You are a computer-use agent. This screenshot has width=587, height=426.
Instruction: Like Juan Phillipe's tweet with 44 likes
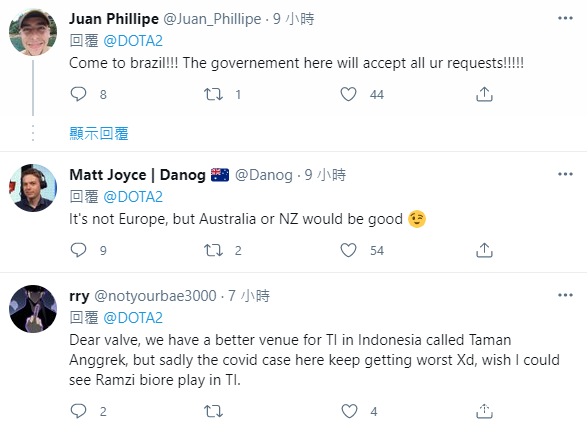[x=348, y=94]
